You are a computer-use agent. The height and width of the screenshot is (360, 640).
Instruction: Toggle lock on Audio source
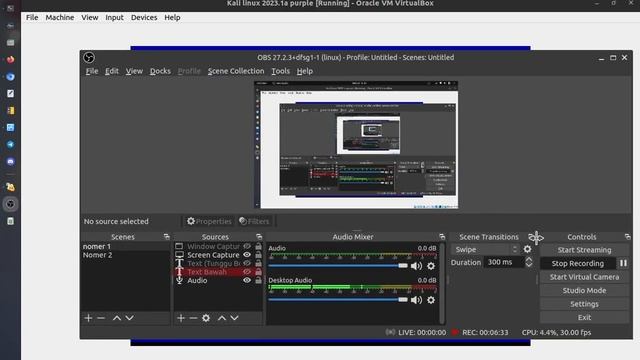(258, 280)
